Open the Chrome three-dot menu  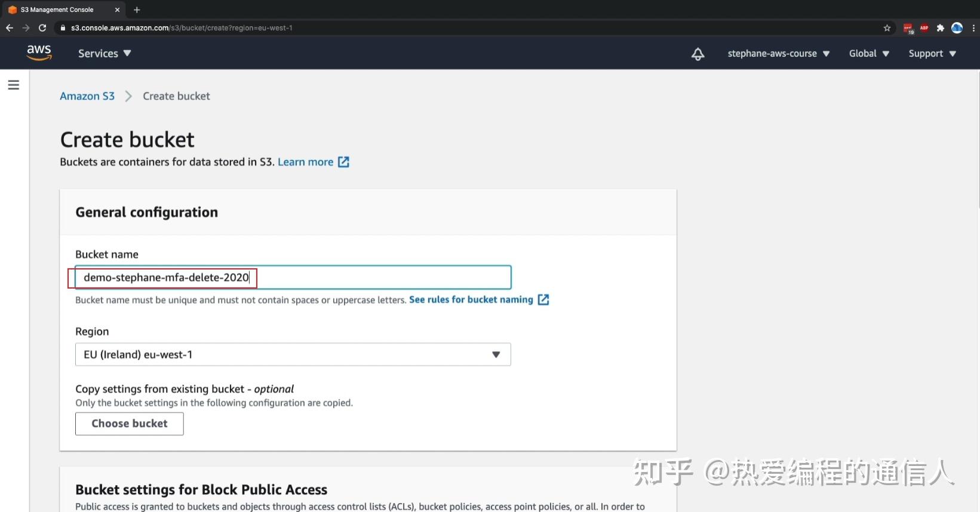tap(973, 27)
